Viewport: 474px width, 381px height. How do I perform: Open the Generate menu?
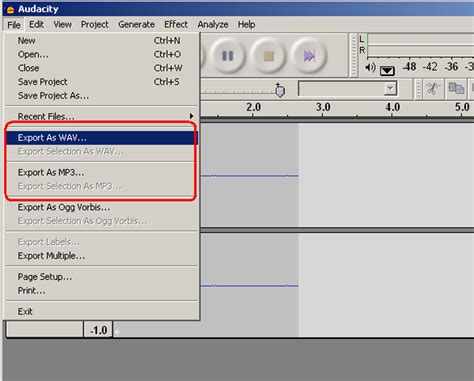[x=136, y=24]
